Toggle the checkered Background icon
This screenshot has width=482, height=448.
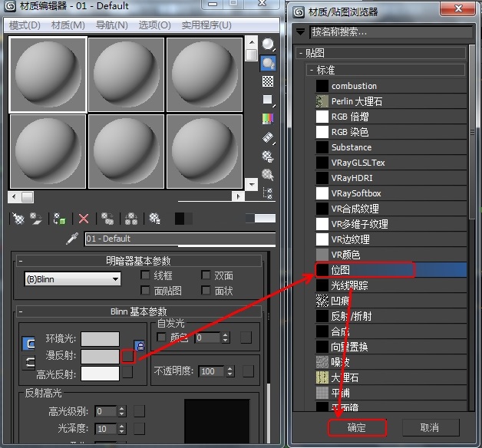[268, 82]
